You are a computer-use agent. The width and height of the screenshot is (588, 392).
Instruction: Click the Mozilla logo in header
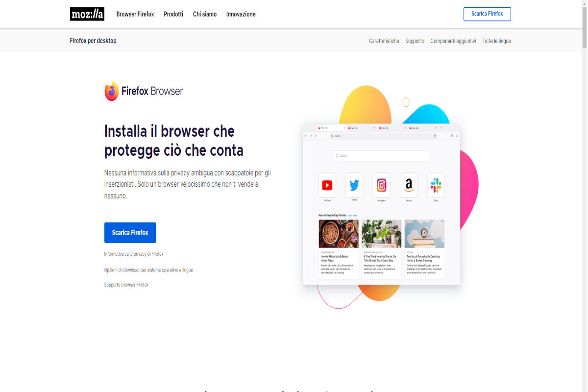click(x=87, y=14)
